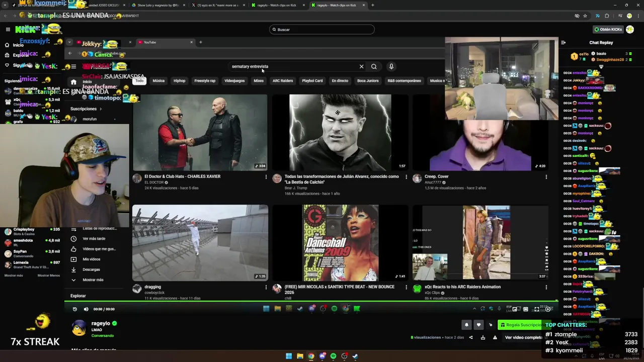Viewport: 644px width, 362px height.
Task: Select the Freestyle rap filter chip
Action: click(x=205, y=80)
